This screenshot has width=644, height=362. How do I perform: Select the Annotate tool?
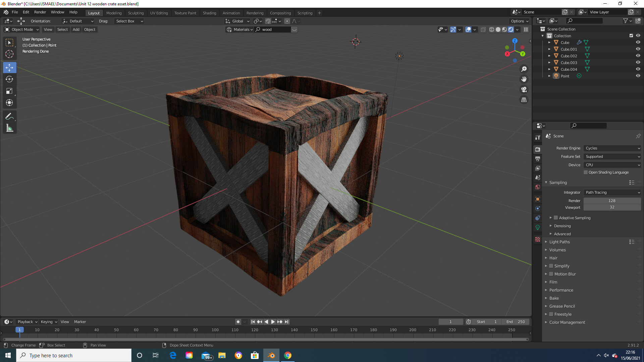9,116
